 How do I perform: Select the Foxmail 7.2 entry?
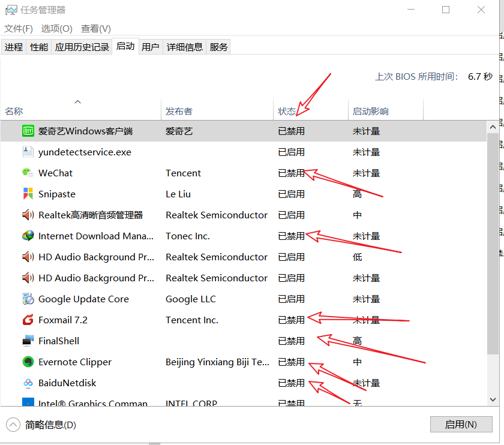(x=244, y=320)
